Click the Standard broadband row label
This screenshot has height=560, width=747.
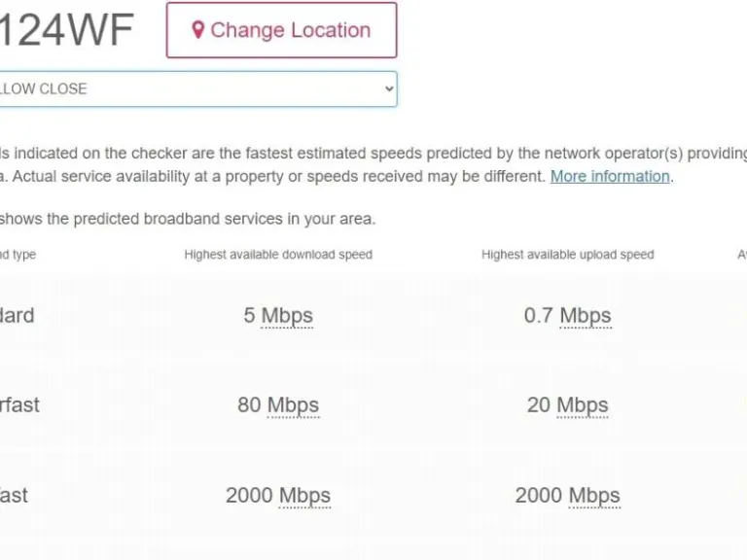[17, 316]
